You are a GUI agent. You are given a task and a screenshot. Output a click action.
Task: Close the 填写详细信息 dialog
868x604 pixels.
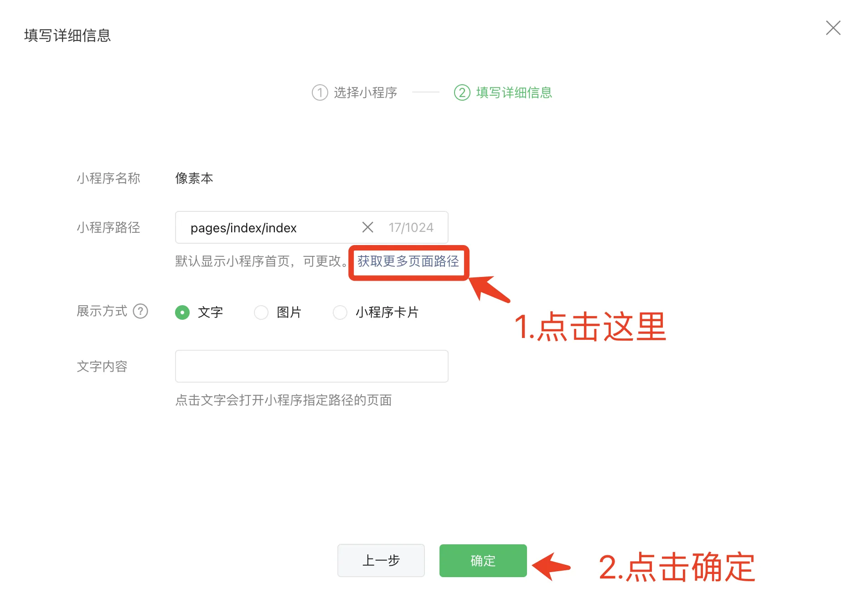pyautogui.click(x=833, y=28)
